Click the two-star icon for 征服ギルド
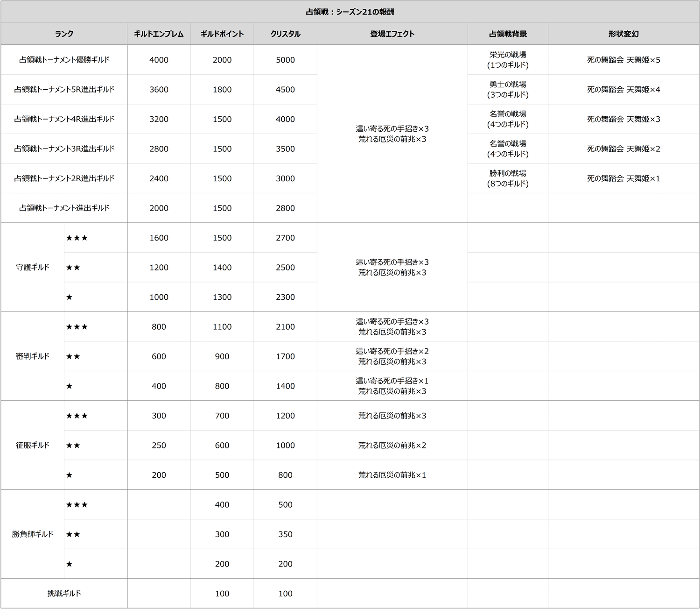 [x=73, y=446]
